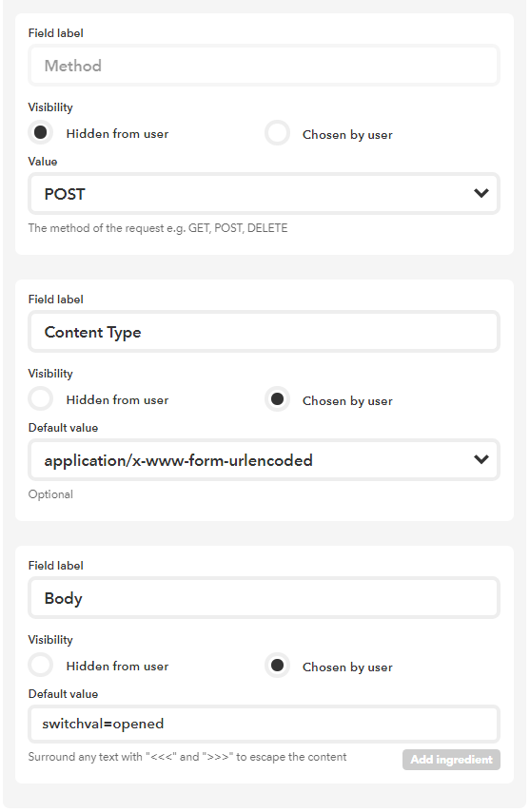Image resolution: width=530 pixels, height=812 pixels.
Task: Click the Method field label input
Action: (x=264, y=66)
